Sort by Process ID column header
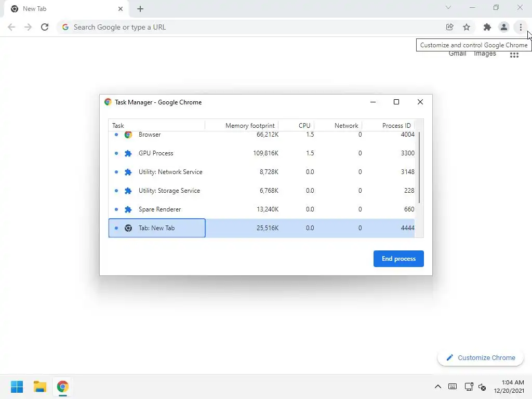 (389, 126)
